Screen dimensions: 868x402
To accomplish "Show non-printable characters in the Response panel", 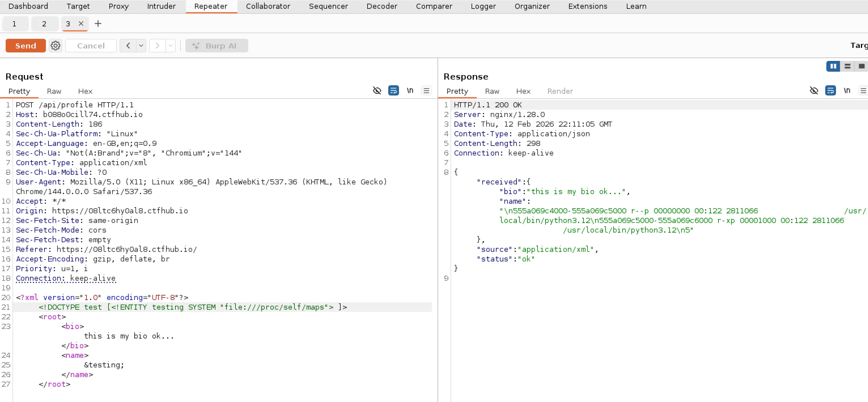I will (x=814, y=91).
